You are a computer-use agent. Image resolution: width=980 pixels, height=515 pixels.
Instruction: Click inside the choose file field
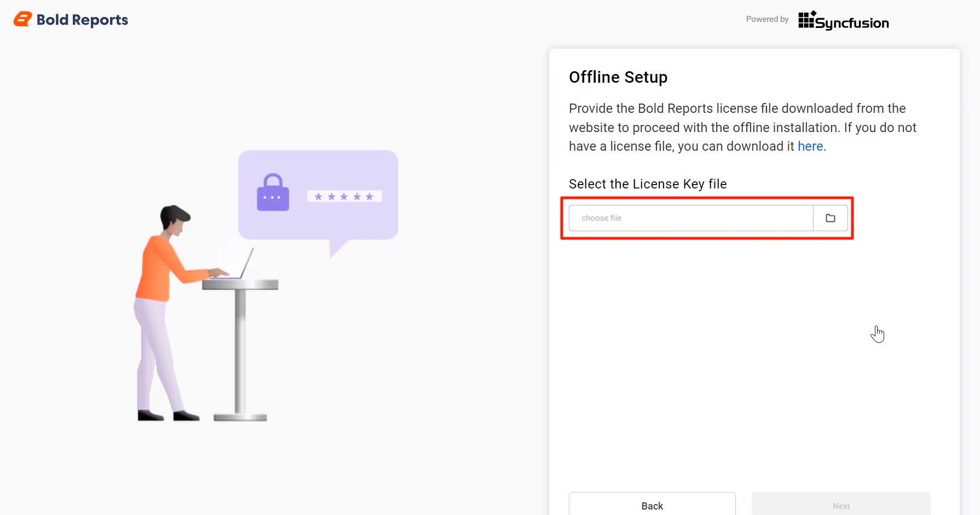point(690,218)
